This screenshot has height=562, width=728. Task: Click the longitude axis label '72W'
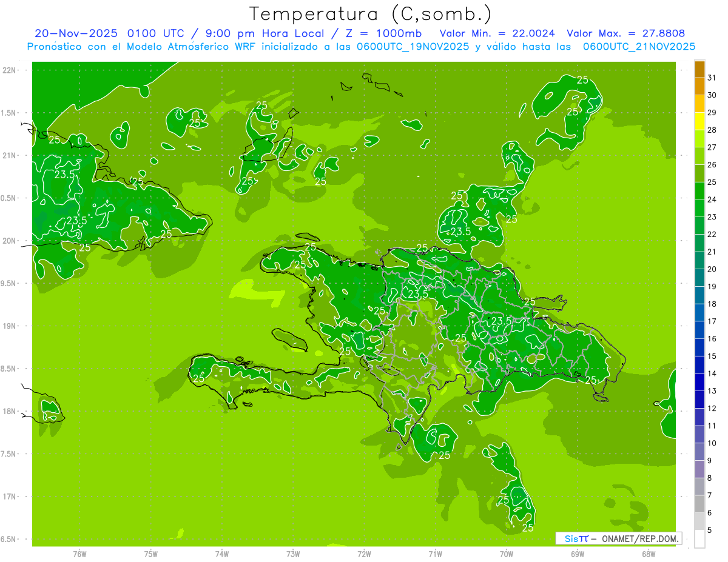point(365,554)
